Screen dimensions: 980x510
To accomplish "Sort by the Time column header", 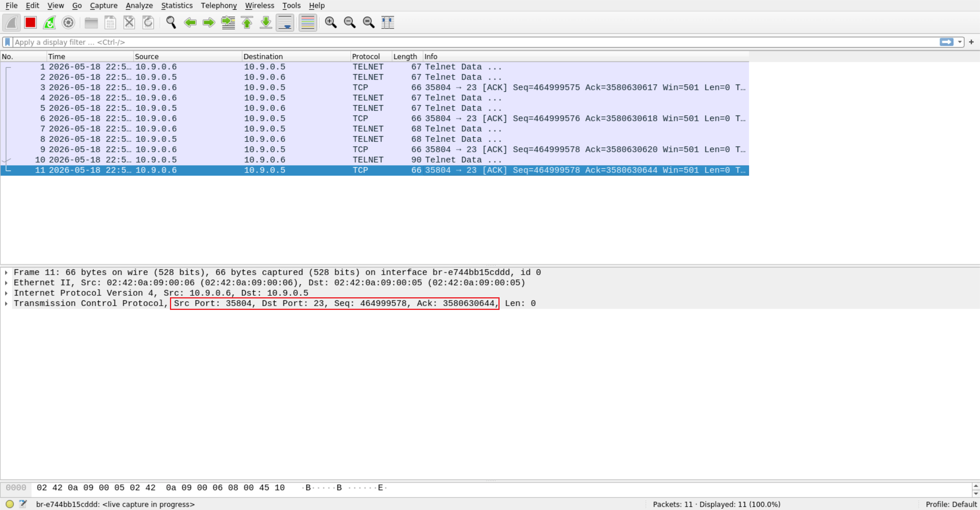I will coord(90,57).
